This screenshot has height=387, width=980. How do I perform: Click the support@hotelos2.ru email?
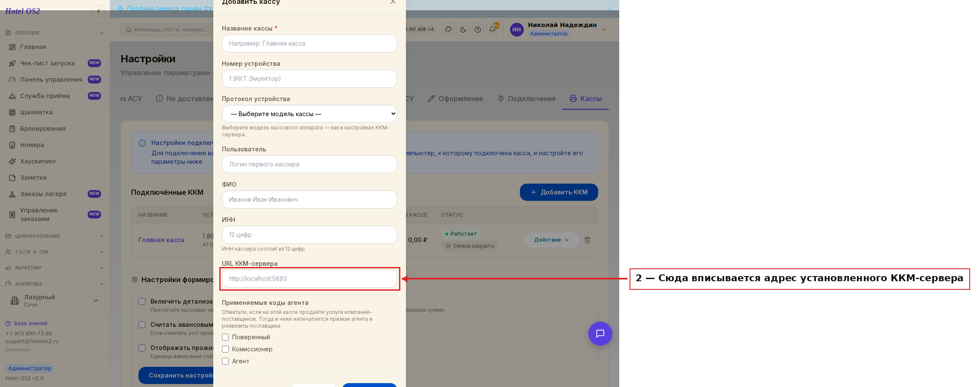(32, 341)
